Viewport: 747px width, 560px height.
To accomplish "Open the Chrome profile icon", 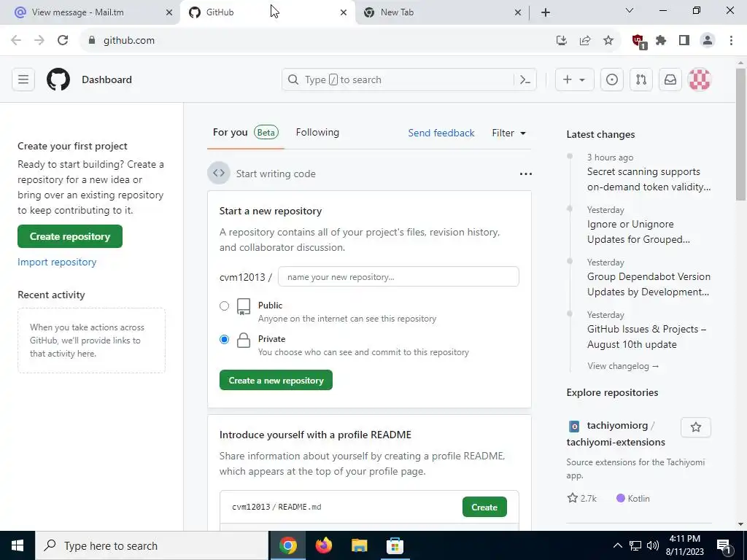I will [708, 41].
